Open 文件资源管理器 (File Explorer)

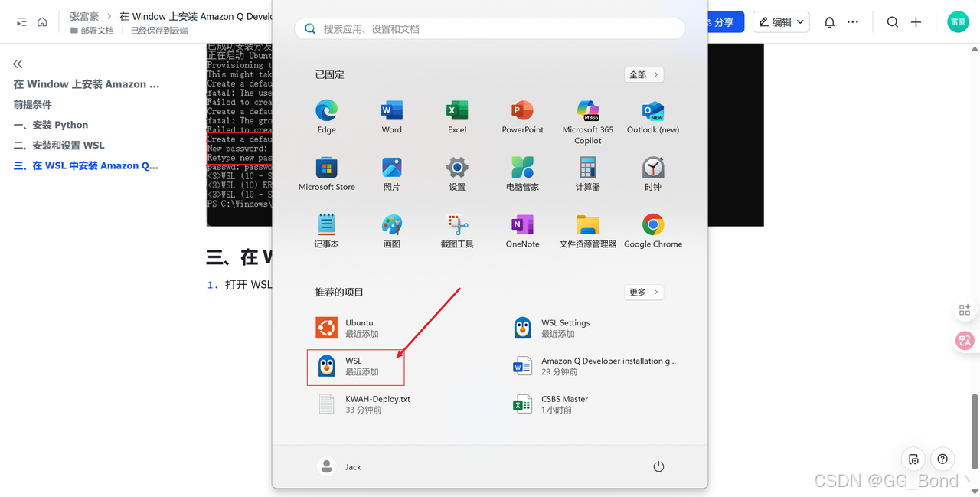click(x=588, y=231)
